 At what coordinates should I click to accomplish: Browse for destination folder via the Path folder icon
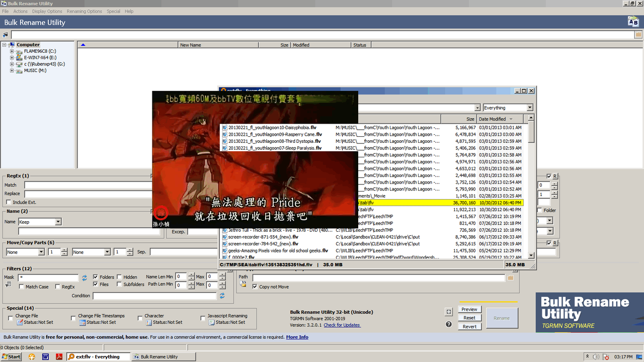point(510,278)
